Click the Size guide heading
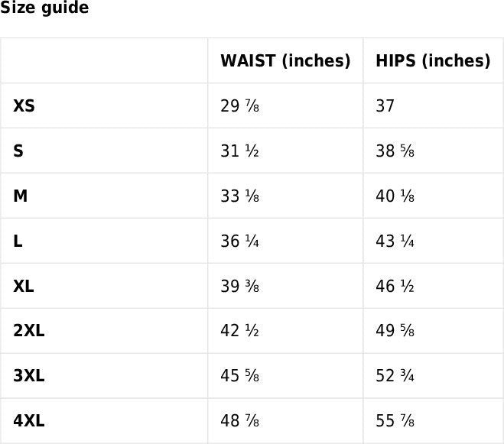The image size is (504, 444). click(x=44, y=7)
